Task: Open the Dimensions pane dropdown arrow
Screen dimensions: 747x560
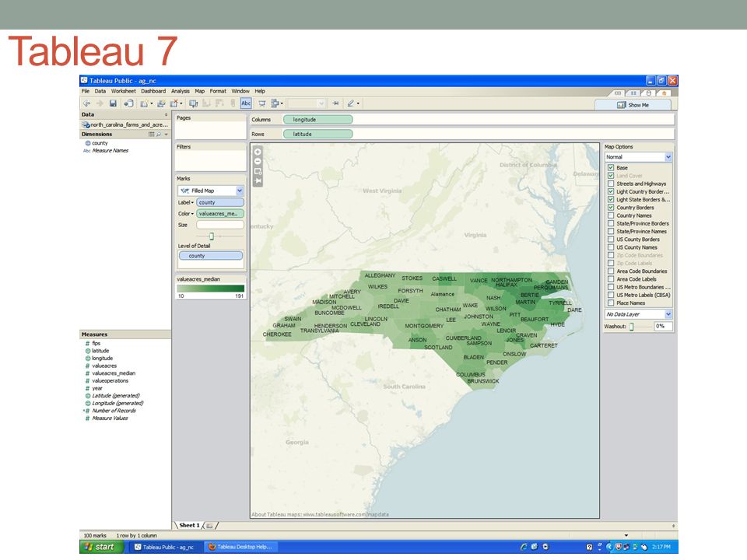Action: 167,135
